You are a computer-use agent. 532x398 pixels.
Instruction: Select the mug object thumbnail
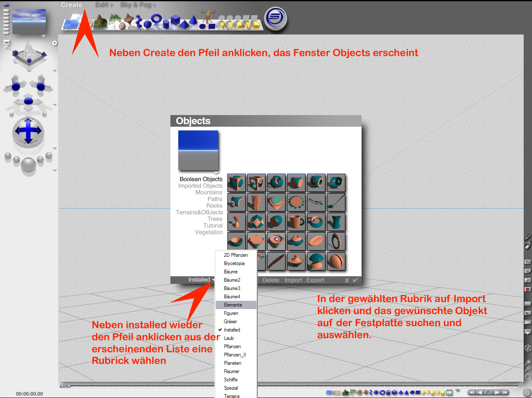[x=296, y=221]
